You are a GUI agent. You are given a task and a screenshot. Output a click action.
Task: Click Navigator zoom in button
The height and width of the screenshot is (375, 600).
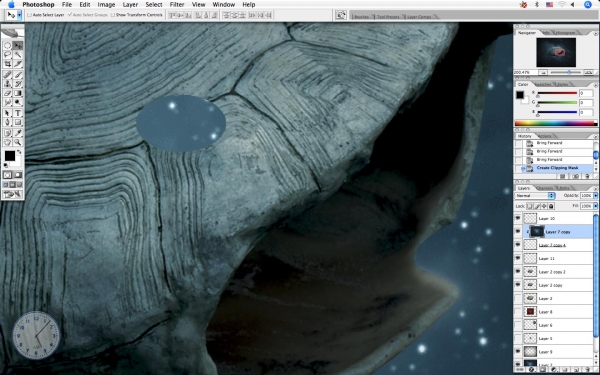(x=588, y=72)
